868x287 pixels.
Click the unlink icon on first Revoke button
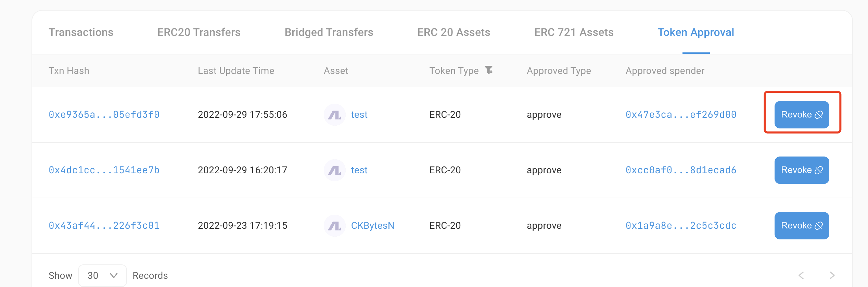[x=818, y=114]
